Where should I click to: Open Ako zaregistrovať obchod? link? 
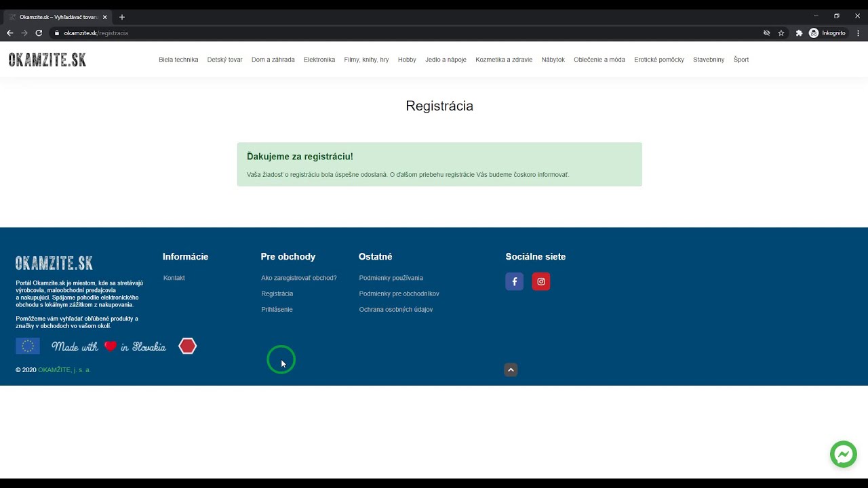click(299, 278)
